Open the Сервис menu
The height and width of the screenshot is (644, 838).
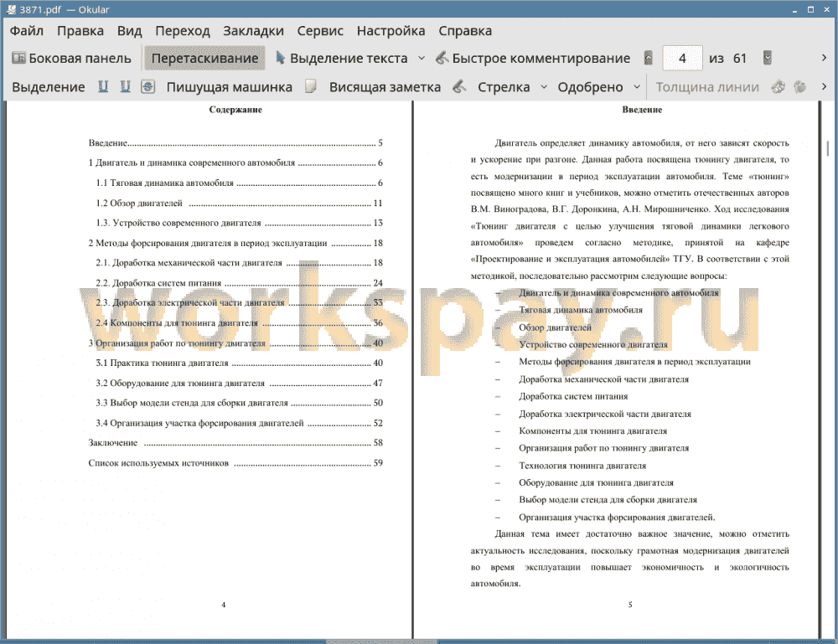[x=320, y=31]
